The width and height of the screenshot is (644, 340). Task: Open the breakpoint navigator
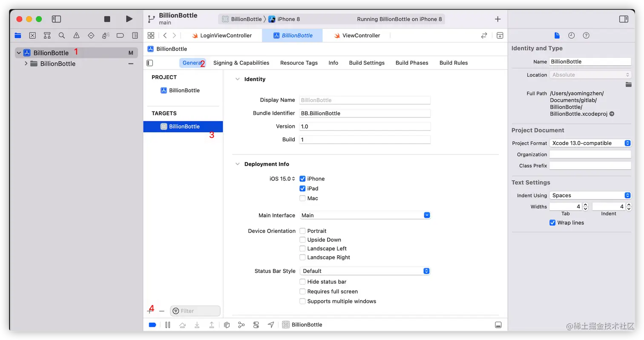120,35
